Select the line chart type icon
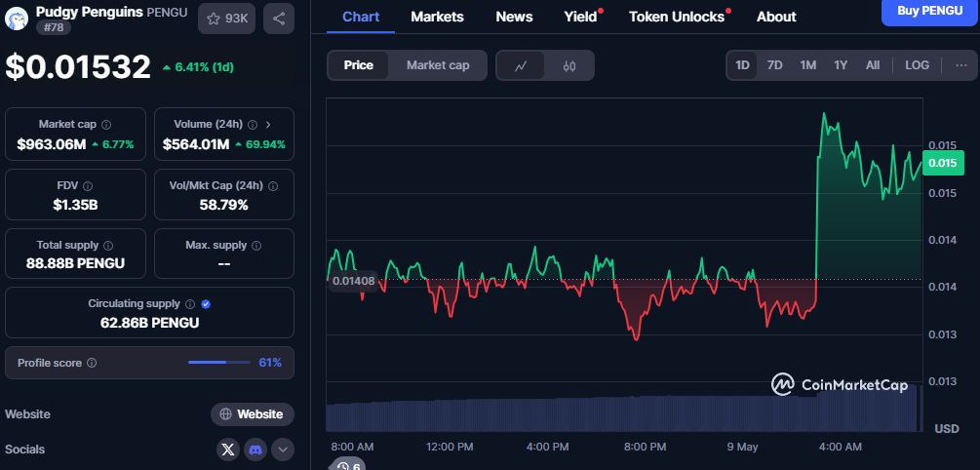980x470 pixels. click(x=521, y=65)
